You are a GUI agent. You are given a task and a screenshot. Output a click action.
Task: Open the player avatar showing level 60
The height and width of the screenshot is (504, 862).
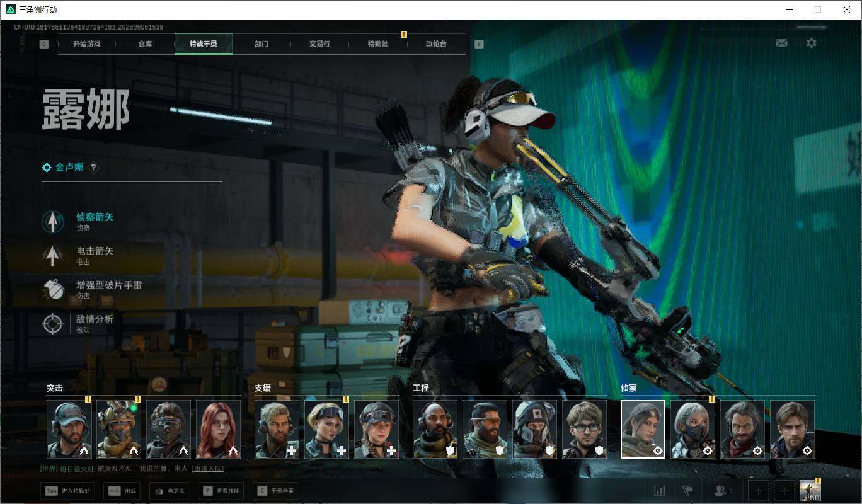[x=810, y=491]
